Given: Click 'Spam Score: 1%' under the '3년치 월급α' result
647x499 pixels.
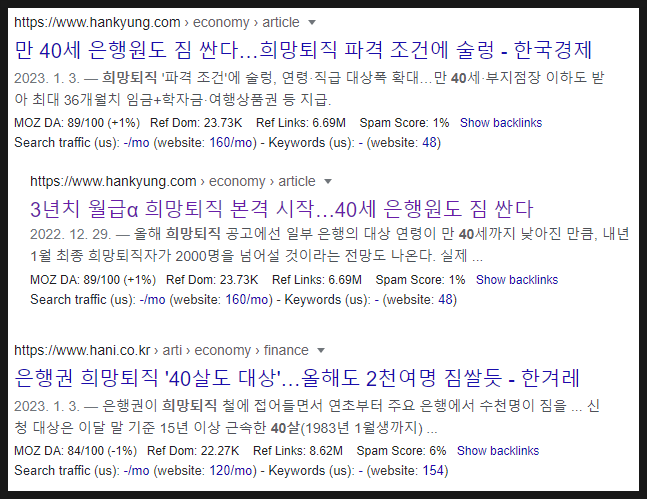Looking at the screenshot, I should [420, 279].
